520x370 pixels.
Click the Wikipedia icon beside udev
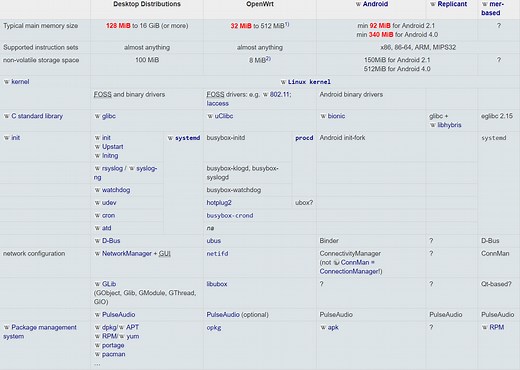(x=97, y=203)
